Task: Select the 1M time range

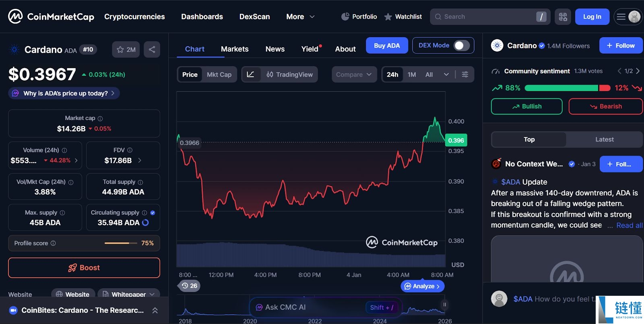Action: [x=412, y=75]
